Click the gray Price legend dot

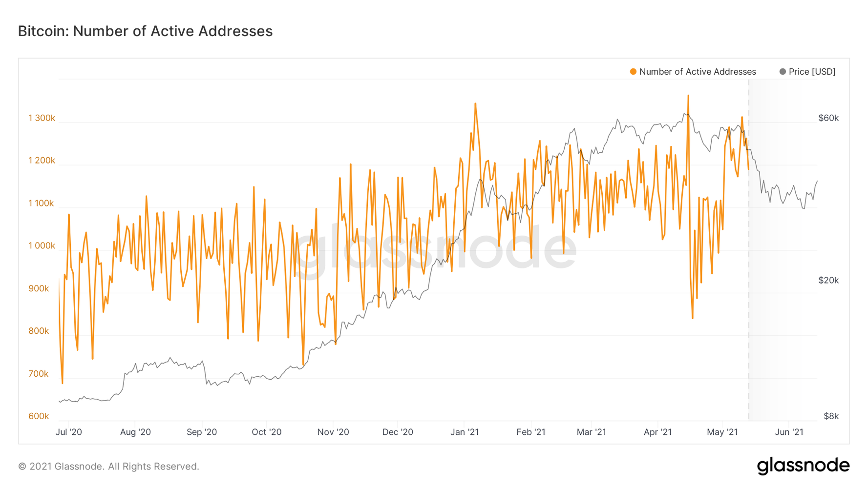point(783,72)
